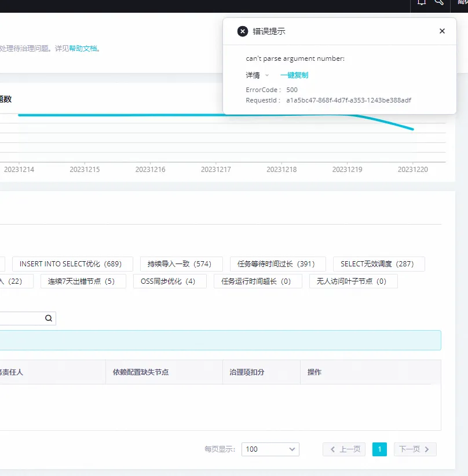Screen dimensions: 468x476
Task: Select the 任务等待时间过长 (391) filter
Action: [278, 264]
